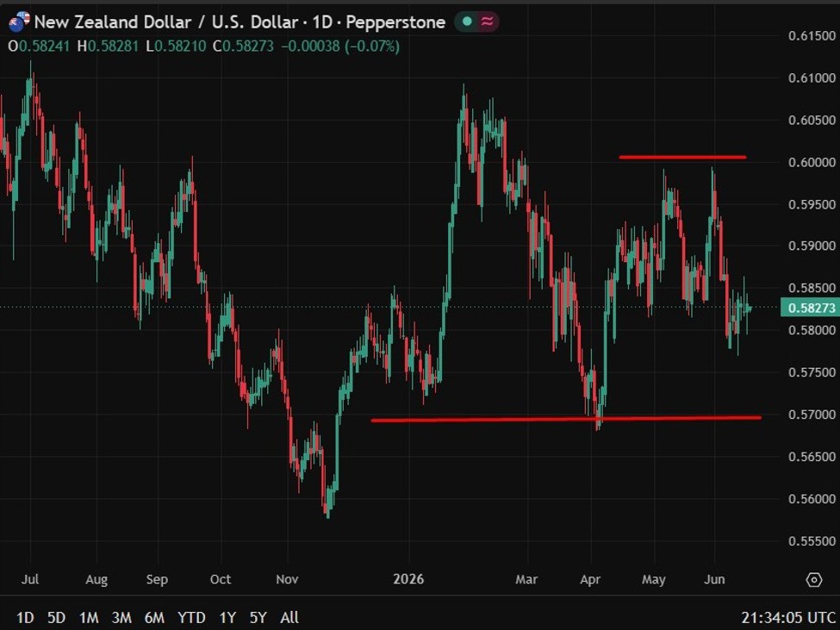Click the 0.60500 price axis label
The height and width of the screenshot is (630, 840).
point(812,120)
